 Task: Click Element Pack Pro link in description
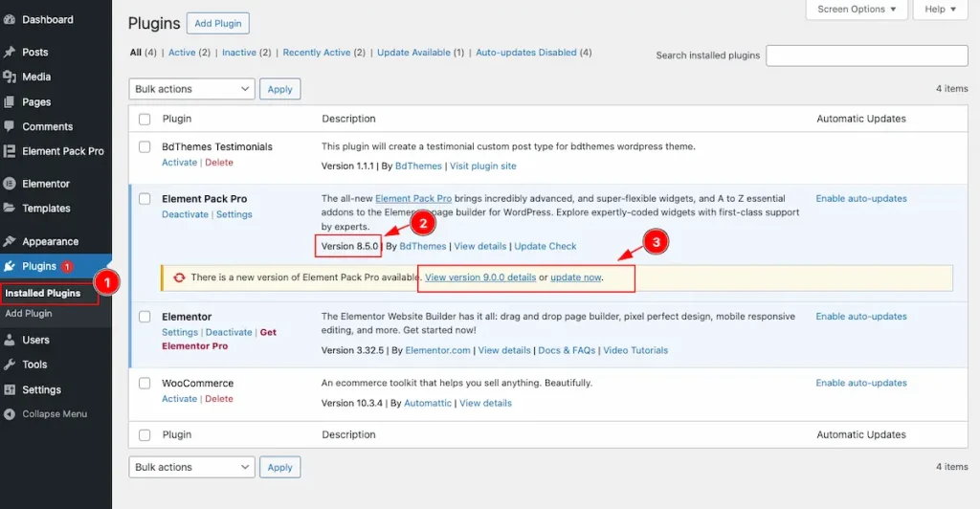pos(413,199)
